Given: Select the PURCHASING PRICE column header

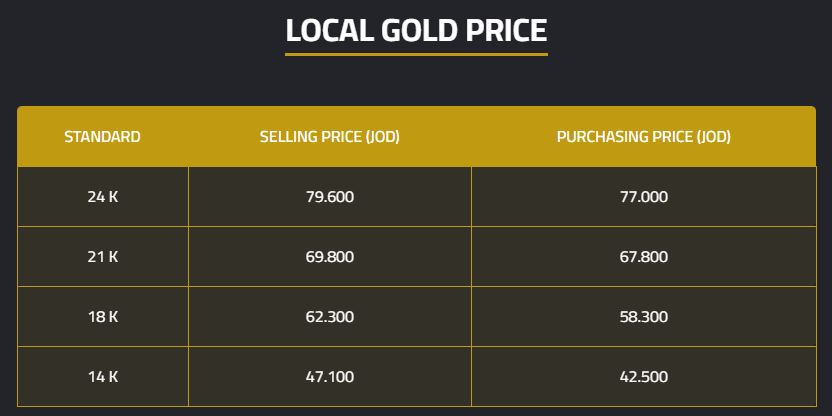Looking at the screenshot, I should coord(643,137).
